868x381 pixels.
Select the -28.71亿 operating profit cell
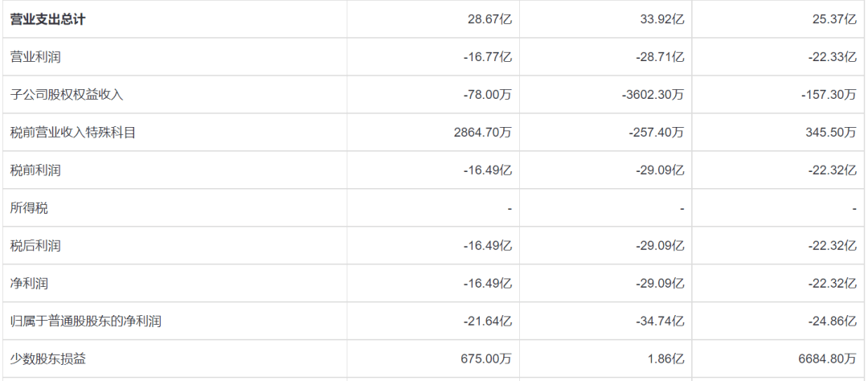tap(659, 57)
